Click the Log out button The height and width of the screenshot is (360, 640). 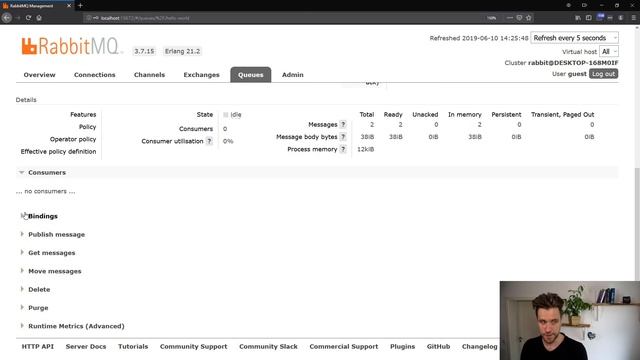pyautogui.click(x=604, y=74)
